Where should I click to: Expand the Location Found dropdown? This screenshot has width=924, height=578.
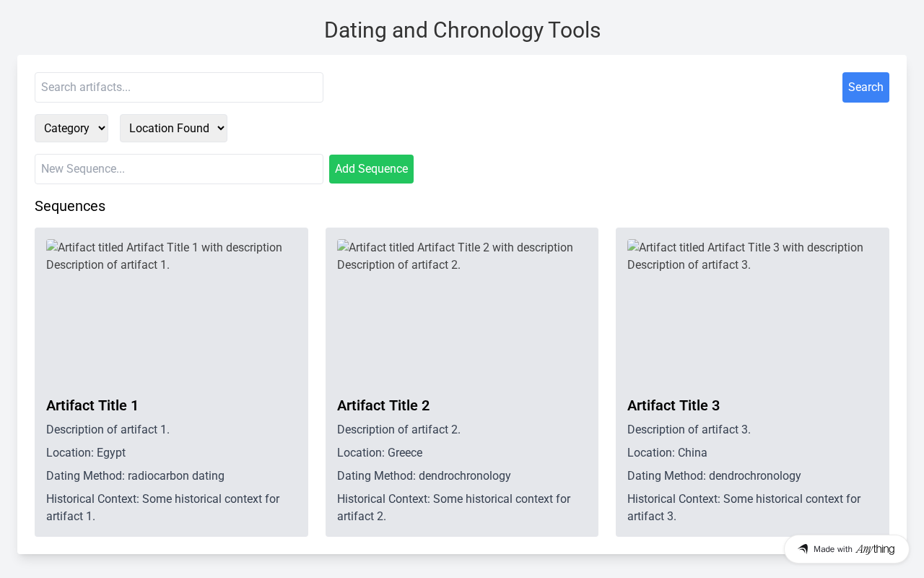tap(173, 129)
